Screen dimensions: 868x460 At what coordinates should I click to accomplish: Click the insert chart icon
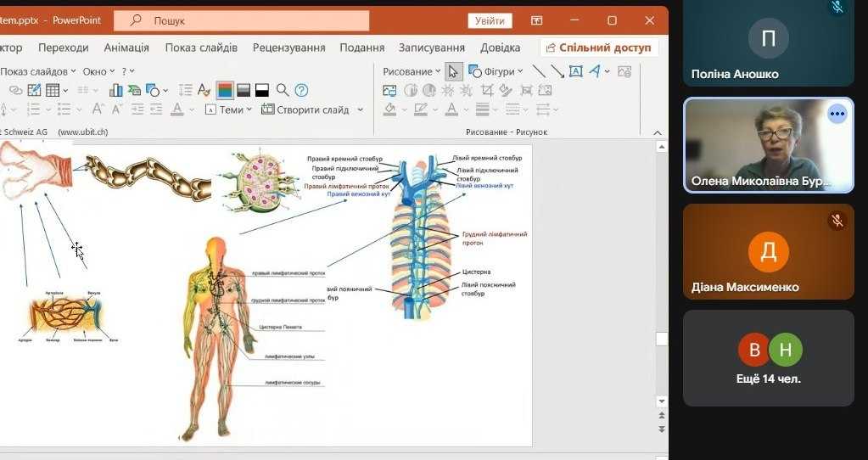click(115, 90)
